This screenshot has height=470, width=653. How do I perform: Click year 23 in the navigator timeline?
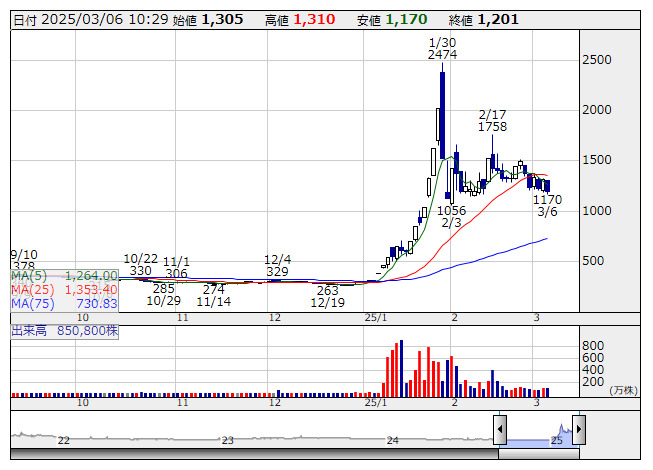227,440
